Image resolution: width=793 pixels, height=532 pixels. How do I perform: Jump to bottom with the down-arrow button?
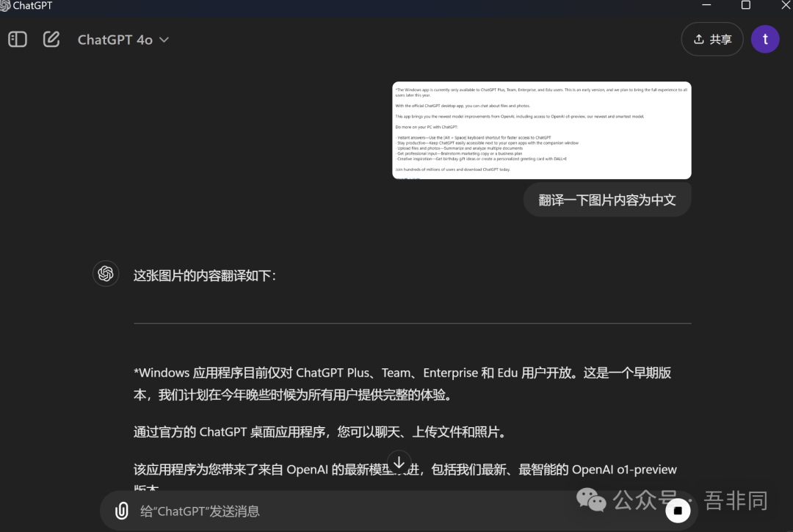399,462
